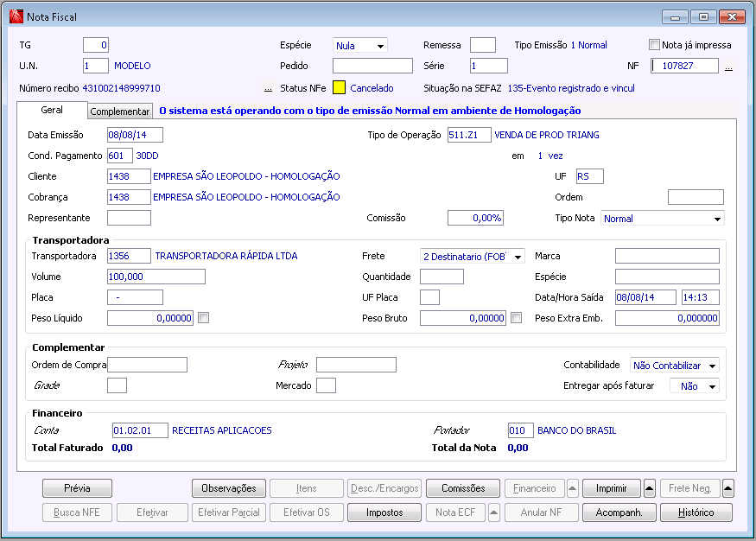Click the Representante field
The image size is (756, 541).
[129, 218]
